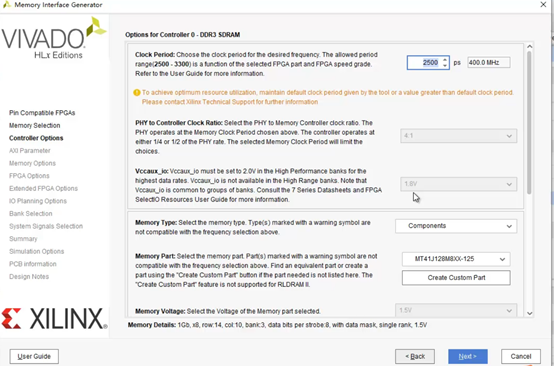Viewport: 554px width, 366px height.
Task: Increment clock period with up spinner arrow
Action: click(445, 60)
